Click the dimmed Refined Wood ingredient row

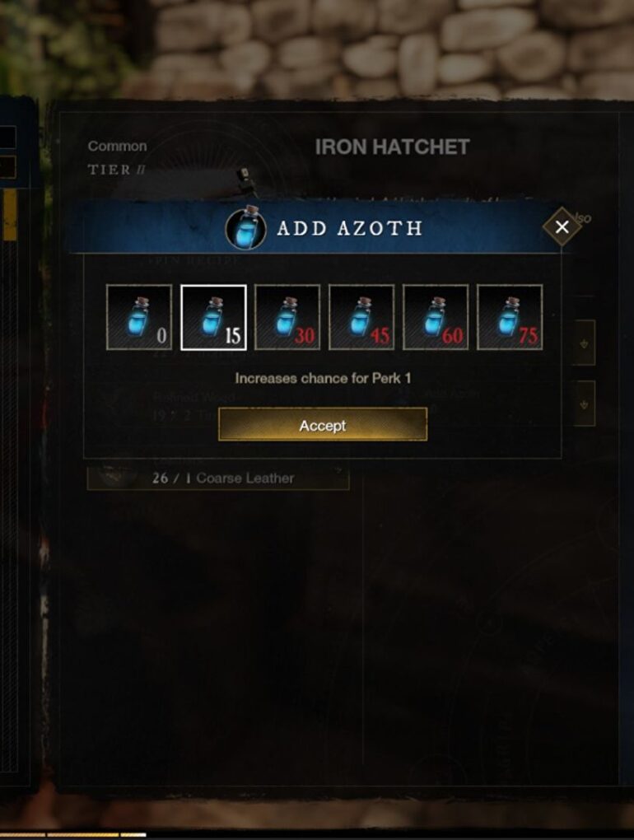(x=193, y=405)
